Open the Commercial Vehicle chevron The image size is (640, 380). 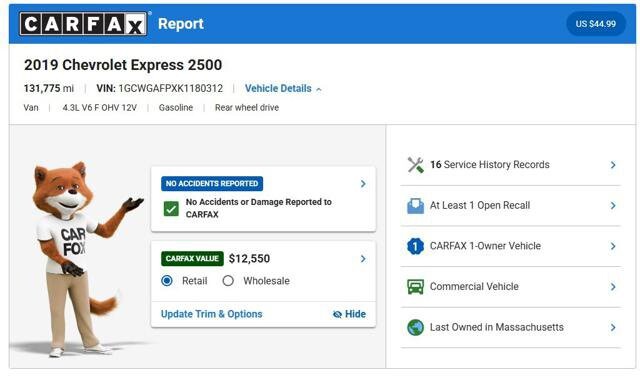[613, 287]
